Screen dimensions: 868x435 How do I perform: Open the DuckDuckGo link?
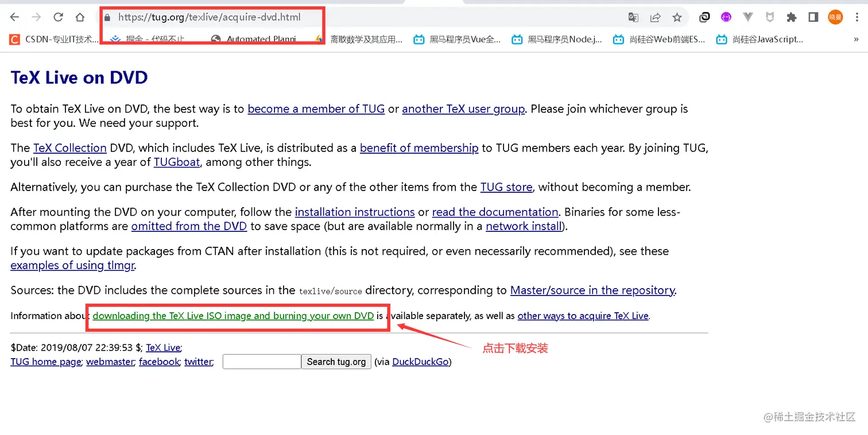420,362
